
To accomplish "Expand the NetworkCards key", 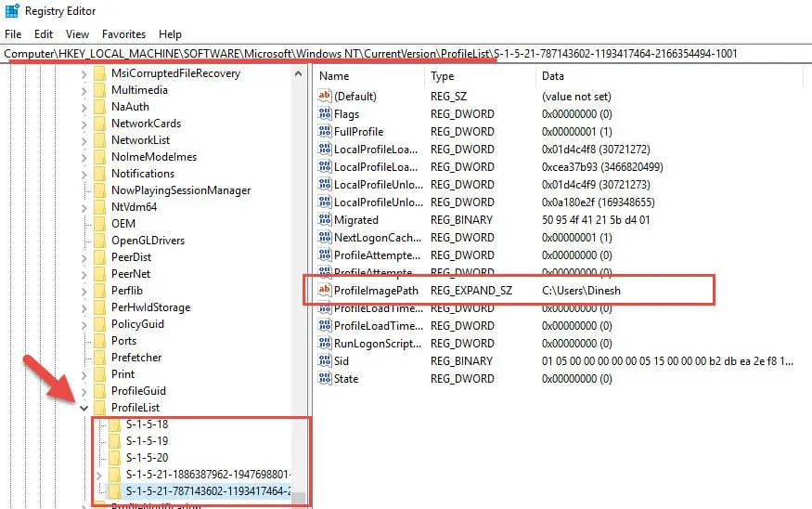I will [84, 124].
